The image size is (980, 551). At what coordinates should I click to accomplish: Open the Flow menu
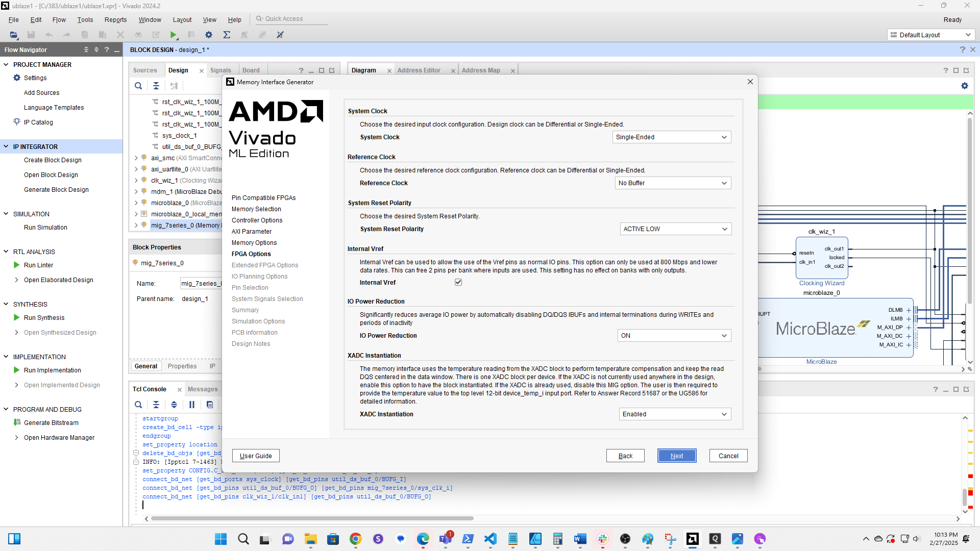pyautogui.click(x=59, y=19)
